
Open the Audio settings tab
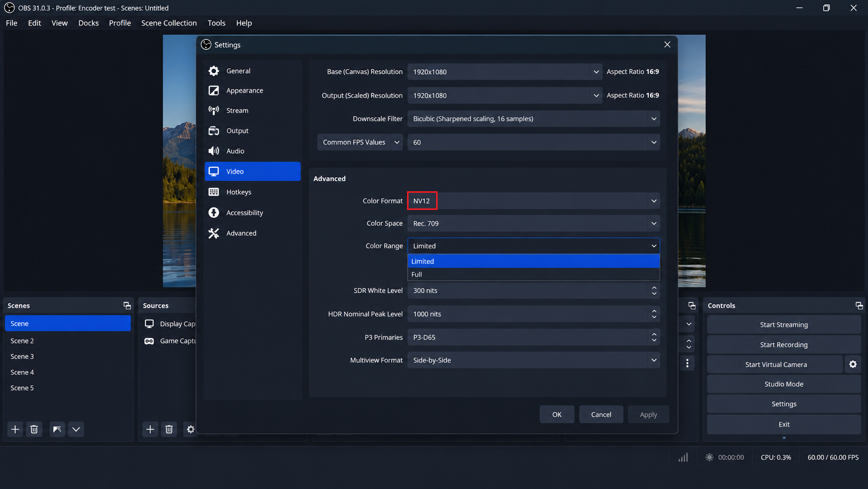click(x=253, y=151)
